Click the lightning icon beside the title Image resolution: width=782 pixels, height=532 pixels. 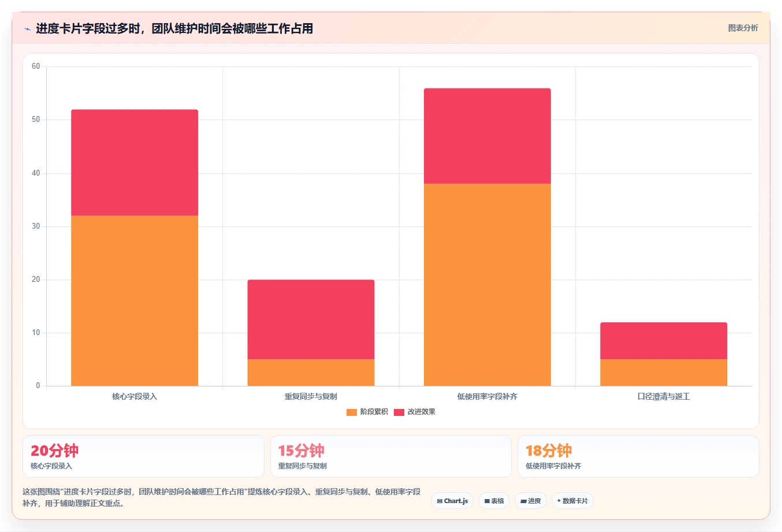coord(27,29)
